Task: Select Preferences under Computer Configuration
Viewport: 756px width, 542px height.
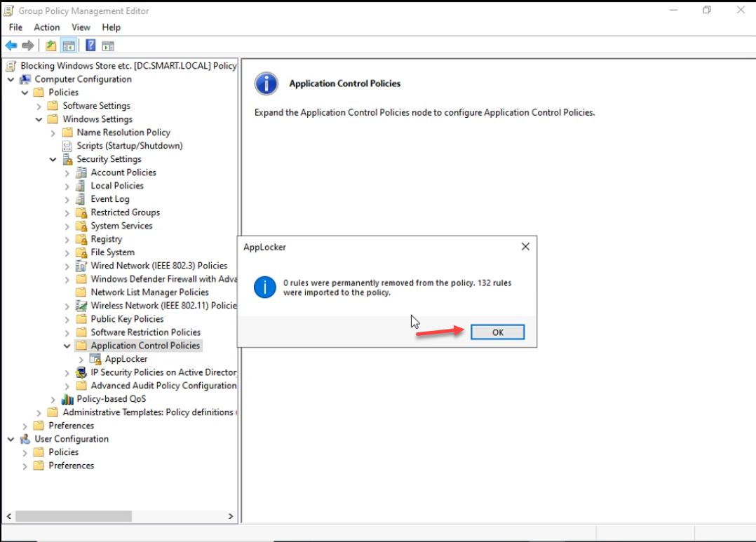Action: (72, 426)
